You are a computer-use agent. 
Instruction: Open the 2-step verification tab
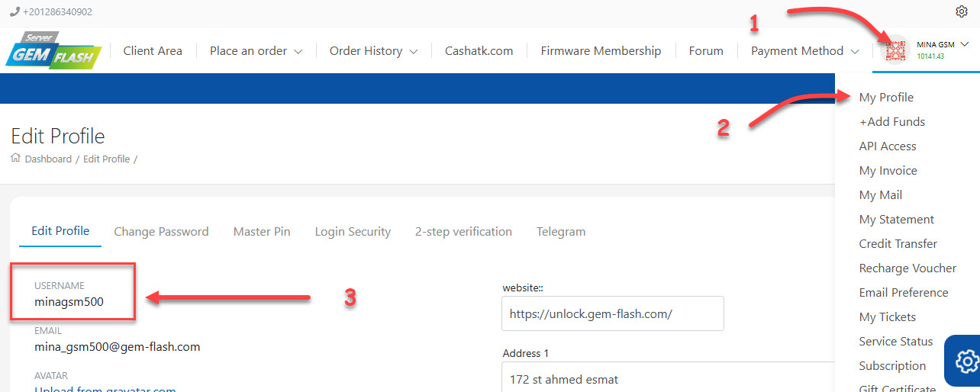point(463,232)
